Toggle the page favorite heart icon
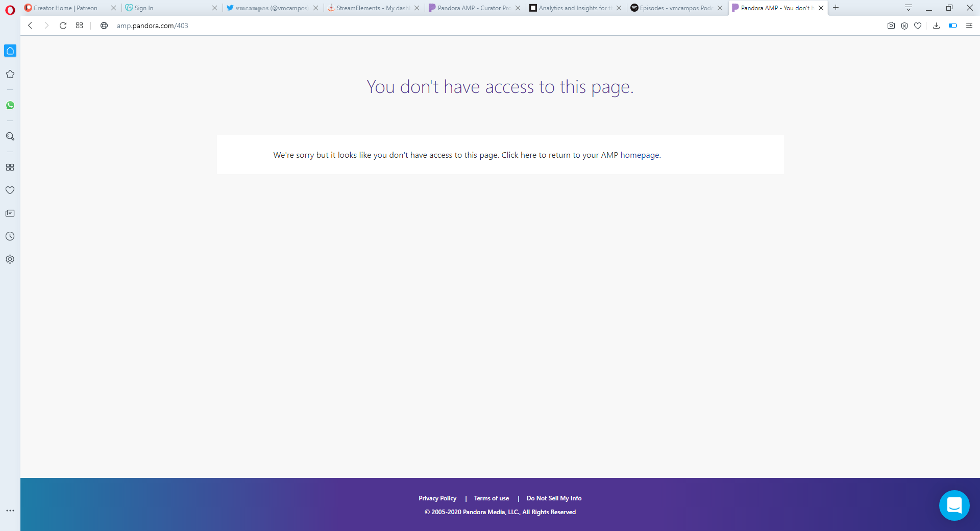This screenshot has width=980, height=531. click(x=918, y=26)
